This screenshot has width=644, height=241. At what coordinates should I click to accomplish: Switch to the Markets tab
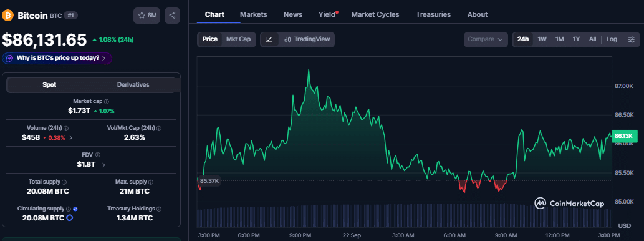coord(253,14)
